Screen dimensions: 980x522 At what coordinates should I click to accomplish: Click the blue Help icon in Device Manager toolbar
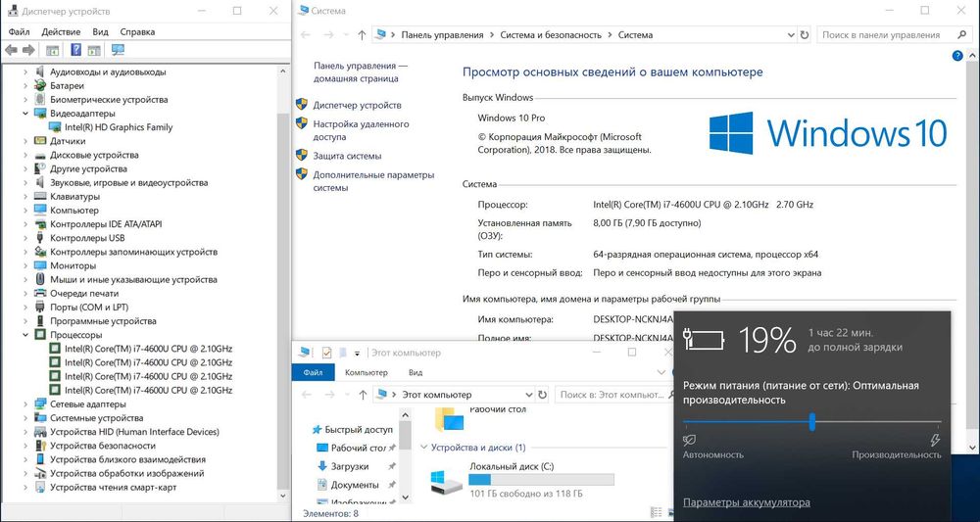pos(76,50)
